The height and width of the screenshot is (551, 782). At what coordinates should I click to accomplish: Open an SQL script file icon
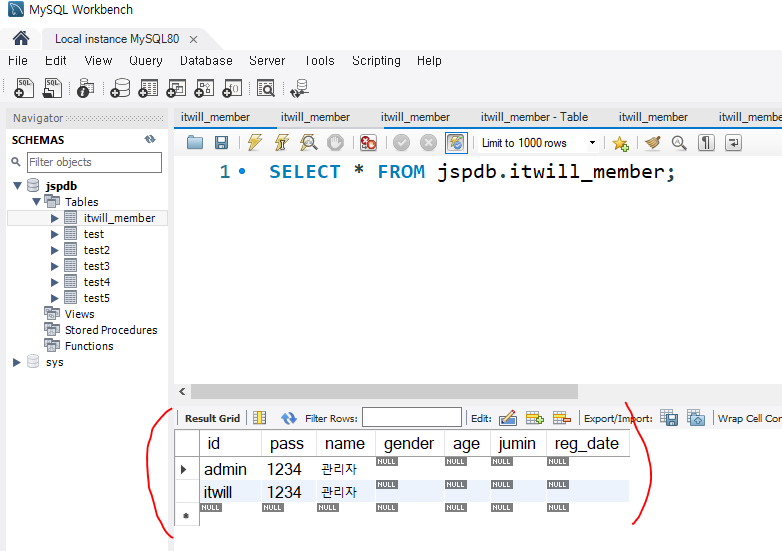point(52,88)
